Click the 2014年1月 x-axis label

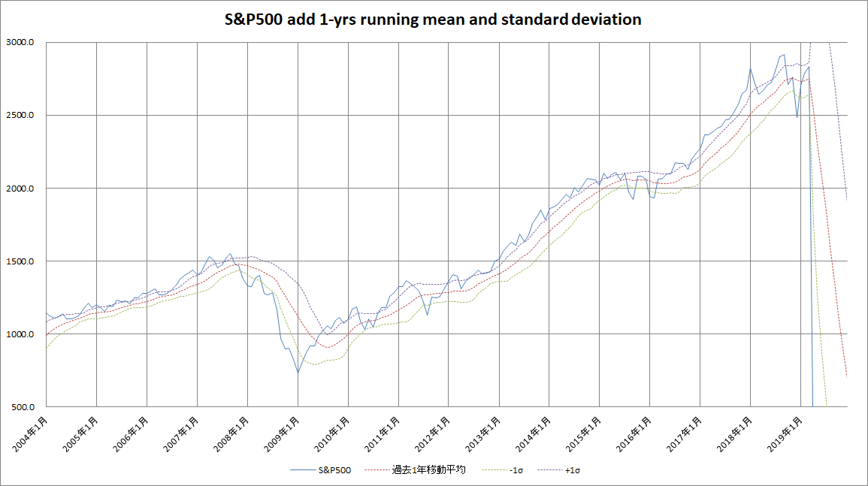tap(534, 434)
